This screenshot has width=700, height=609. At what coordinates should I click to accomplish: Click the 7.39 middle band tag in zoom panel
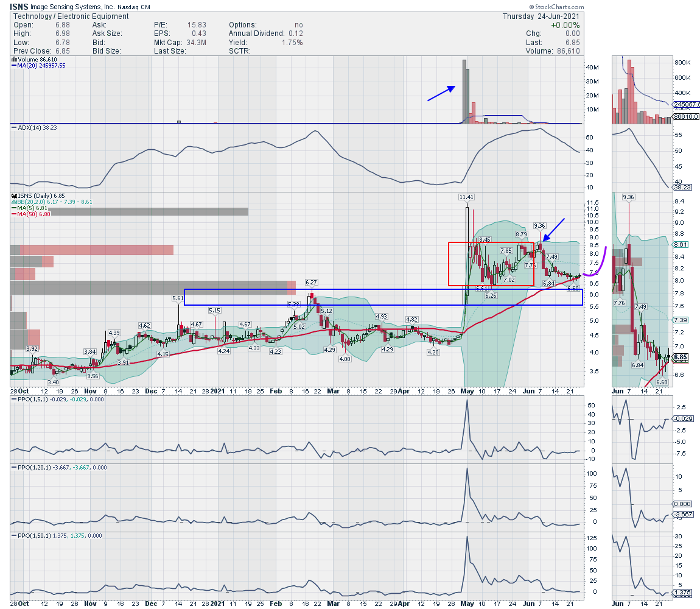[681, 320]
